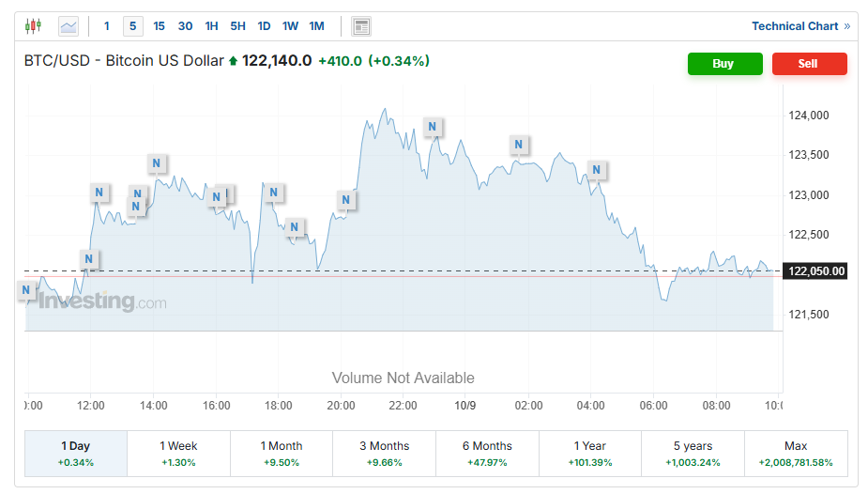
Task: Click the news marker near 04:00
Action: click(x=596, y=170)
